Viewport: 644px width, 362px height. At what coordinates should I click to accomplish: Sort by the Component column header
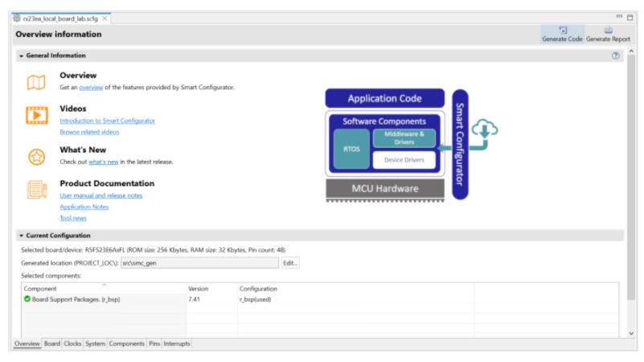pyautogui.click(x=104, y=289)
